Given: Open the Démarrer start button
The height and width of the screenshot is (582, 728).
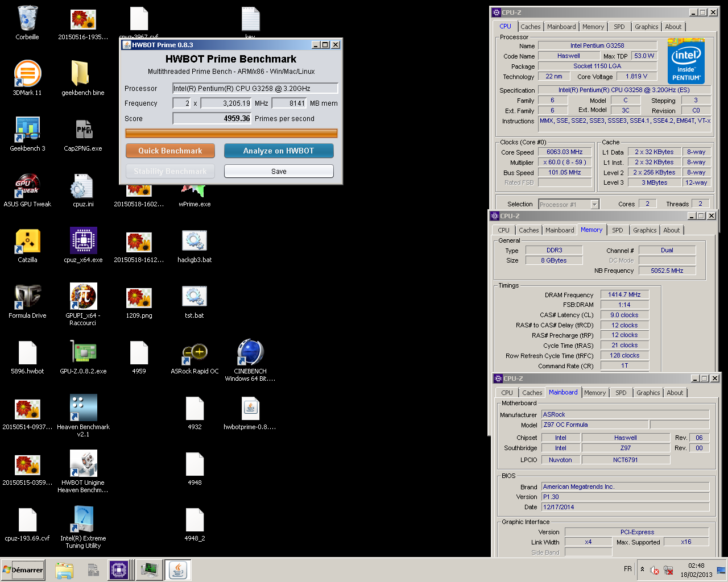Looking at the screenshot, I should click(23, 569).
